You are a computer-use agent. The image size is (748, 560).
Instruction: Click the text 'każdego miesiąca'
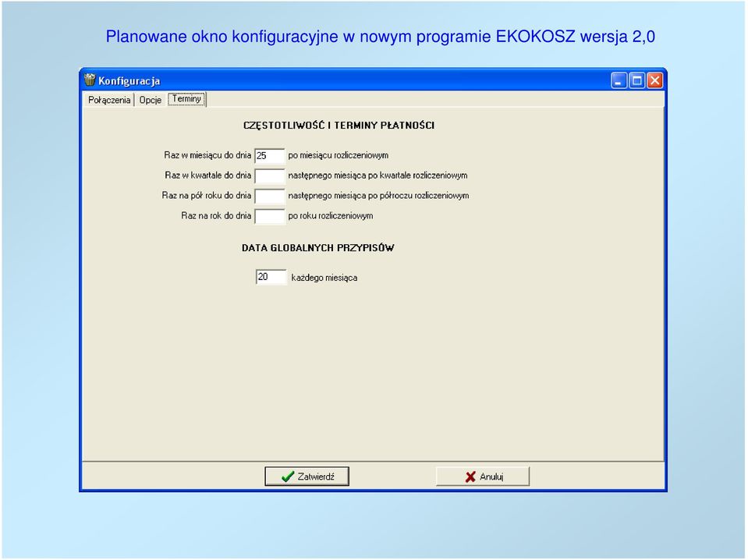pyautogui.click(x=324, y=278)
